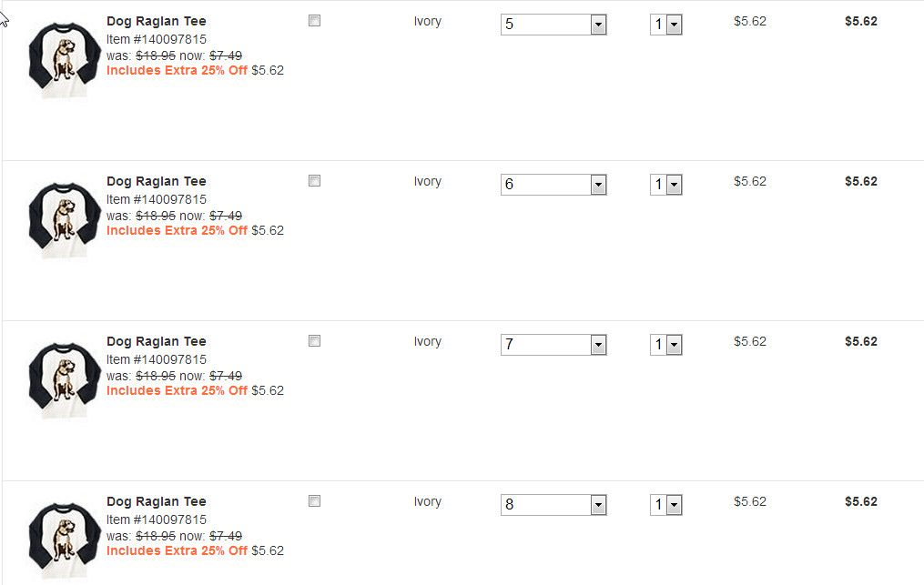Click the Dog Raglan Tee title in size 6 row
Image resolution: width=924 pixels, height=585 pixels.
157,181
